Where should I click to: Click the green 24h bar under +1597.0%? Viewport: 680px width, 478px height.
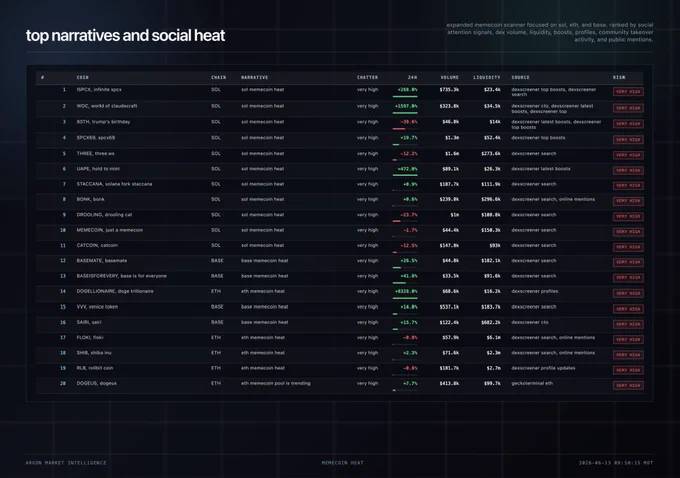tap(405, 113)
